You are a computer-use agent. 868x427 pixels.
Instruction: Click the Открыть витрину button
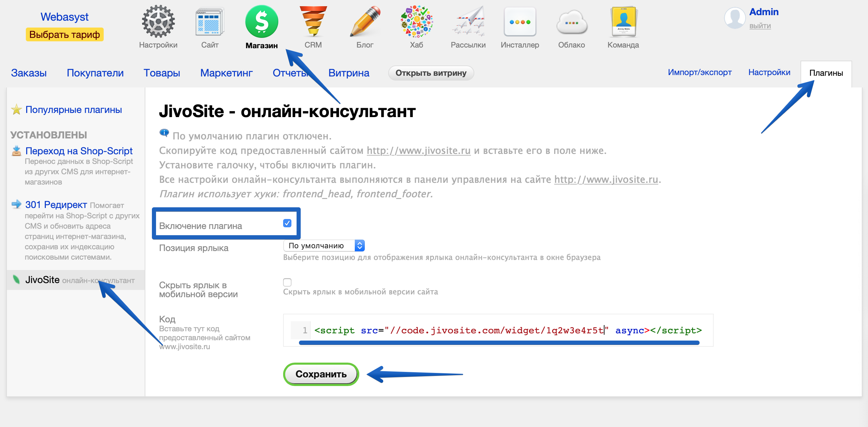pyautogui.click(x=431, y=73)
